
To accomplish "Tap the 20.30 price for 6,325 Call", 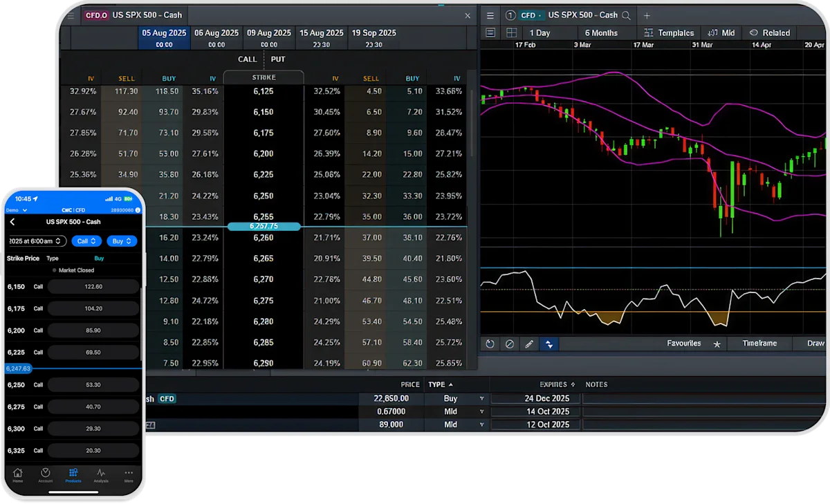I will [93, 451].
